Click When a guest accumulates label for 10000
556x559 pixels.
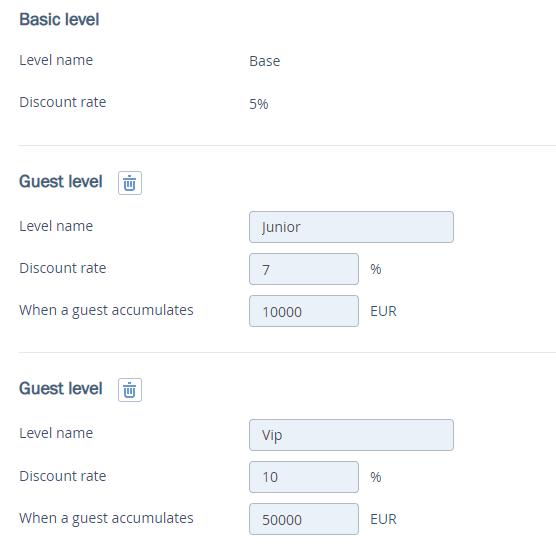(106, 311)
